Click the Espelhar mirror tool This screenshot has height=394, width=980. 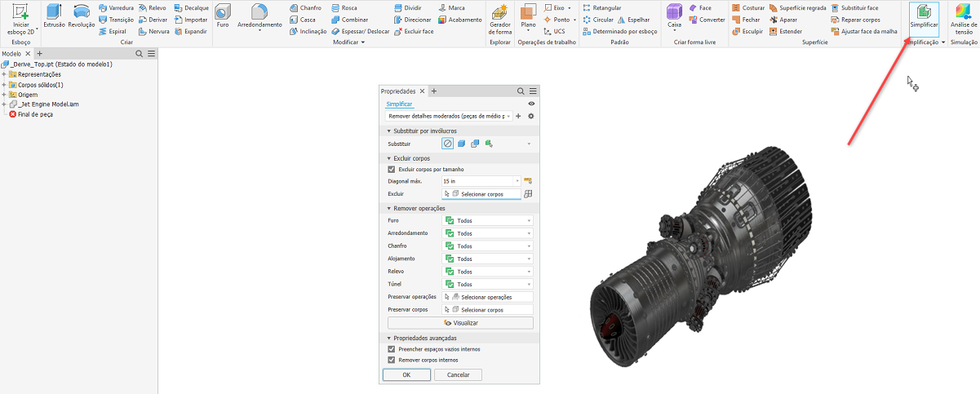coord(633,19)
